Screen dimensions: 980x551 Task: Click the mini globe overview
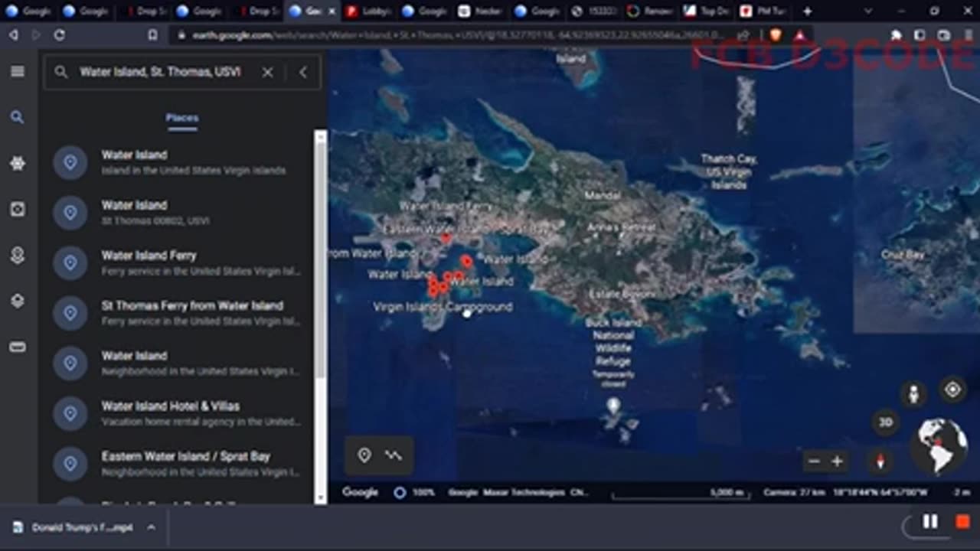(x=940, y=445)
